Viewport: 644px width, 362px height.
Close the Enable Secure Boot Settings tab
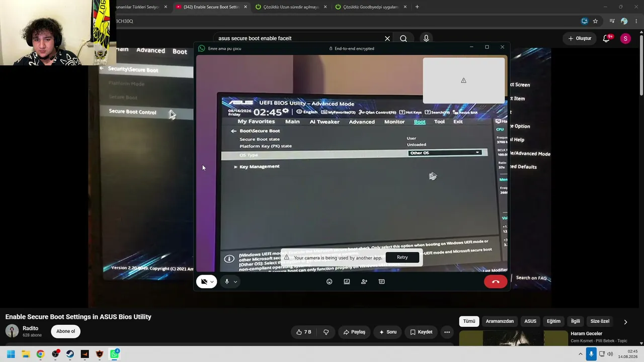(x=246, y=7)
